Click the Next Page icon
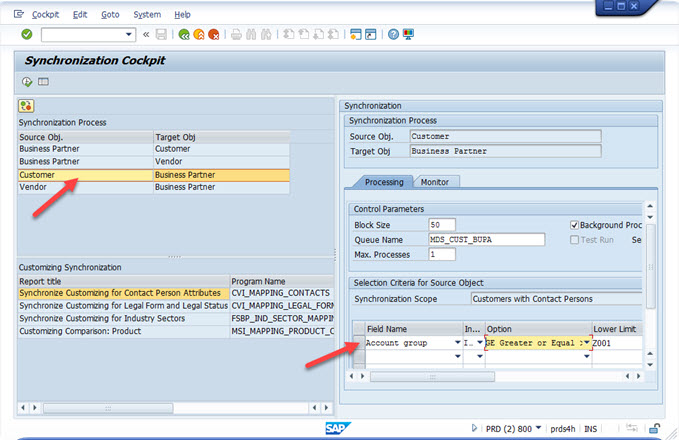 pos(318,34)
